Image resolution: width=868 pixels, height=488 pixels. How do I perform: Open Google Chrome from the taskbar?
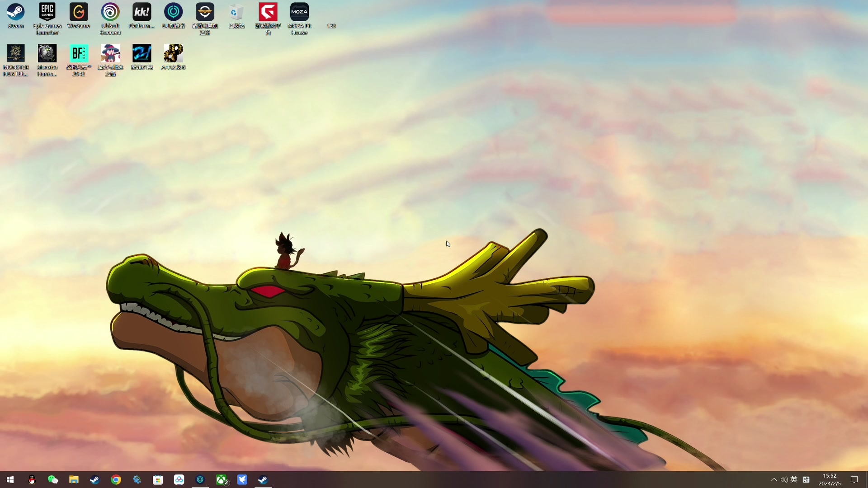click(116, 480)
